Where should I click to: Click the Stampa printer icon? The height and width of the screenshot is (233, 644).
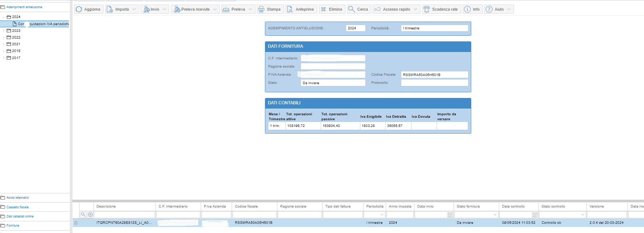261,9
